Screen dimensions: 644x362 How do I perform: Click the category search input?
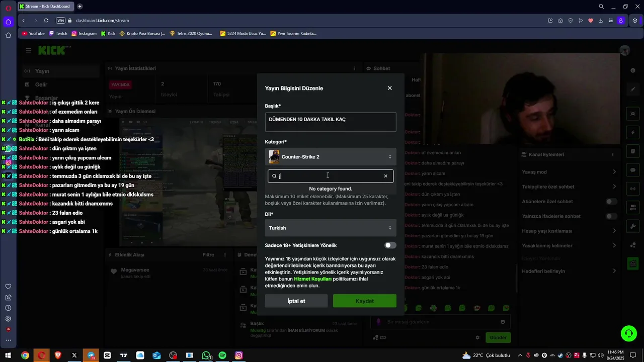(331, 176)
